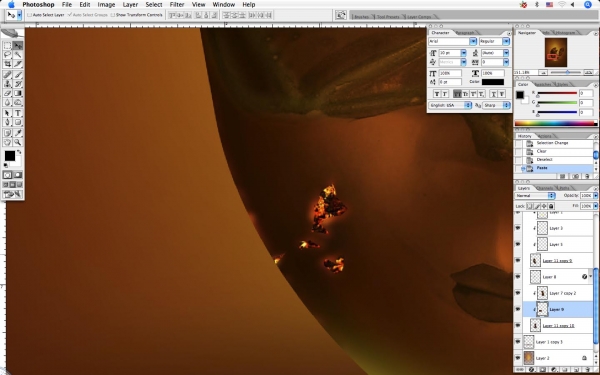The image size is (600, 375).
Task: Open the leading dropdown showing Auto
Action: pos(506,53)
